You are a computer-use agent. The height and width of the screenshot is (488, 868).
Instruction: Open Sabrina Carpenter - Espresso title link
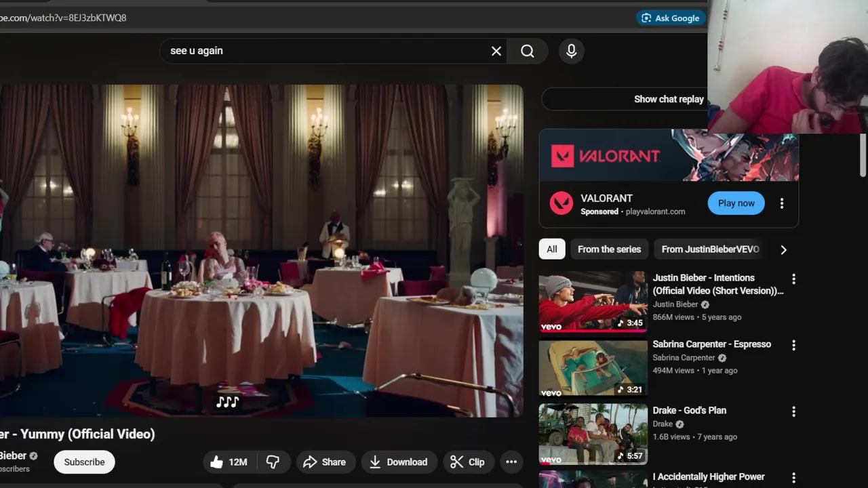711,344
